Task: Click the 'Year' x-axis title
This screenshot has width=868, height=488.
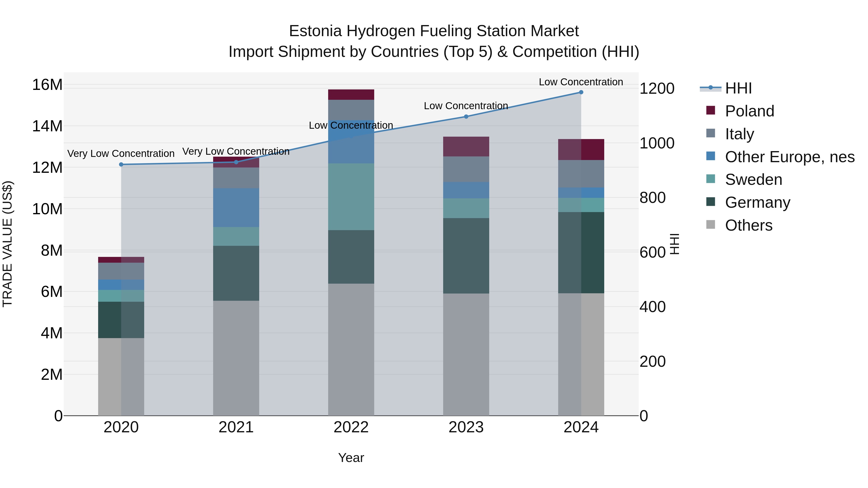Action: (351, 458)
